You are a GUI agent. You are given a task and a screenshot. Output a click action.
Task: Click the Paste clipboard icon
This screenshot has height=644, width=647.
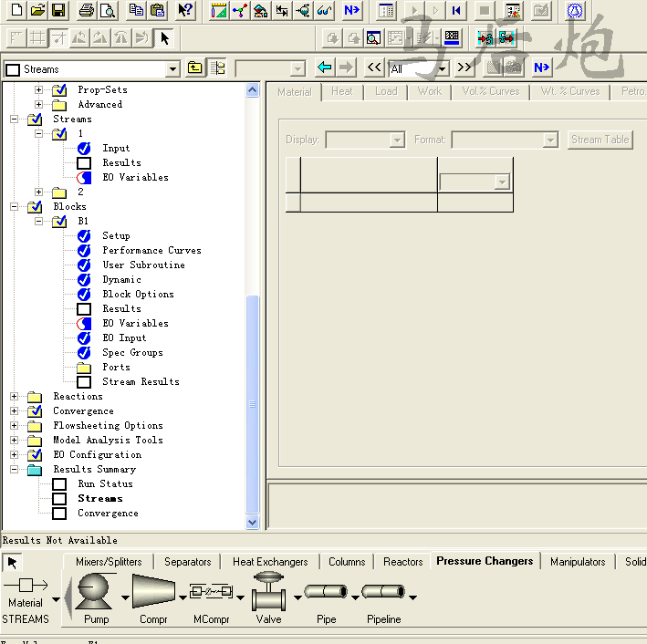tap(157, 10)
